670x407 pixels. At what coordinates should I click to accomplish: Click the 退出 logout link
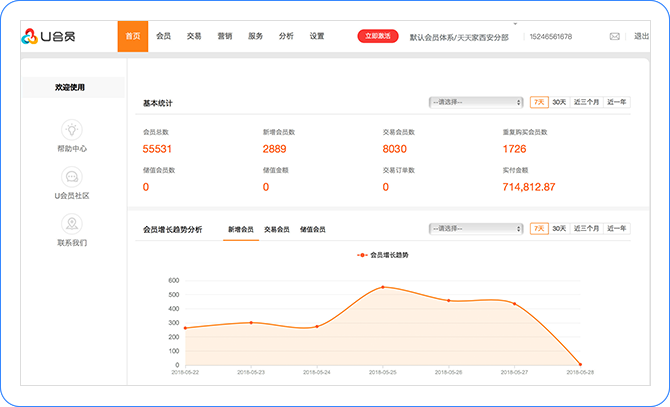[641, 37]
